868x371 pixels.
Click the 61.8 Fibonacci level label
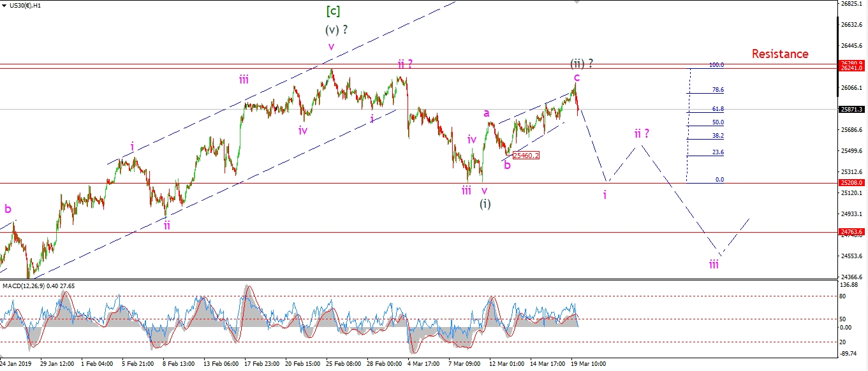[718, 110]
